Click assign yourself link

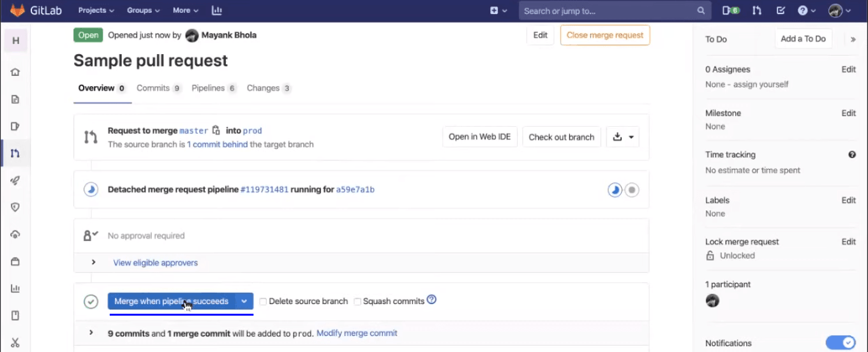[761, 84]
